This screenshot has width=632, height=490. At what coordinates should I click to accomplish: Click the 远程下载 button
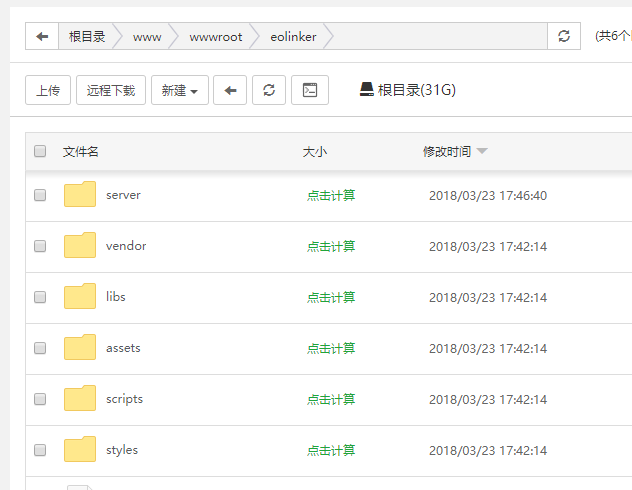coord(111,90)
